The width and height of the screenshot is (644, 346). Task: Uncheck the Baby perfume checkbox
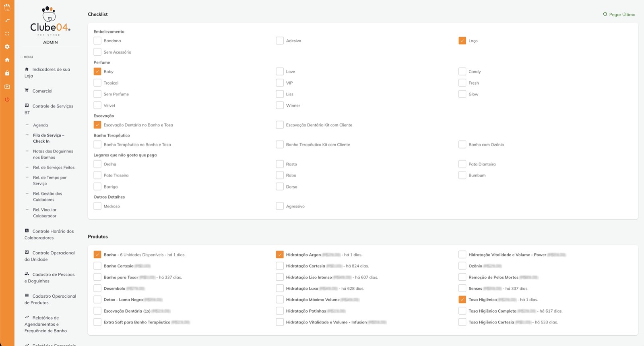(97, 71)
